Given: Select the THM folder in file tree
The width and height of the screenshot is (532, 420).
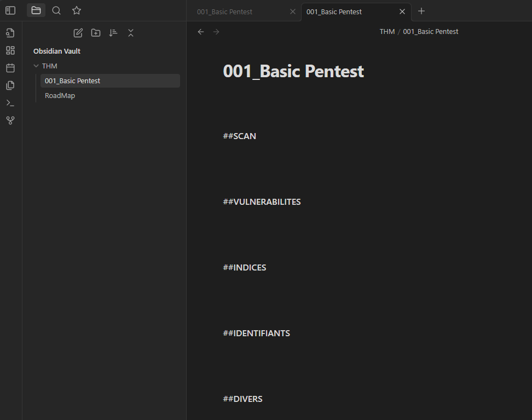Looking at the screenshot, I should (50, 66).
